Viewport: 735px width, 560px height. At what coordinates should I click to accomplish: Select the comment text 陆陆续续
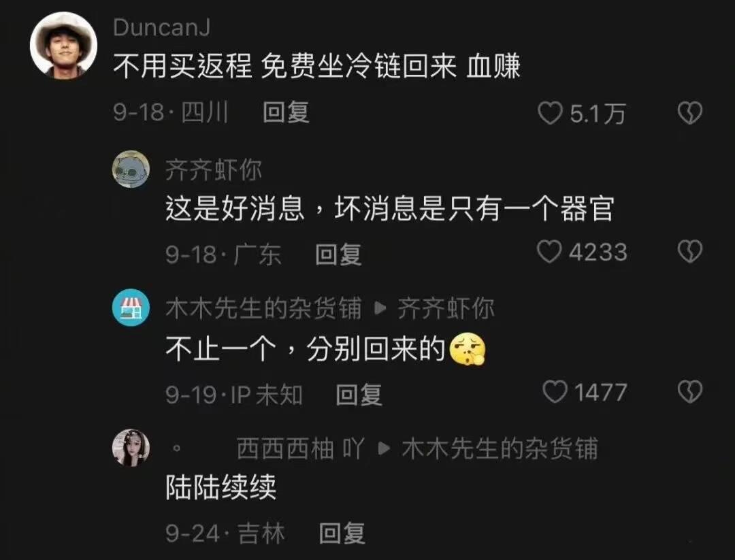pyautogui.click(x=220, y=487)
